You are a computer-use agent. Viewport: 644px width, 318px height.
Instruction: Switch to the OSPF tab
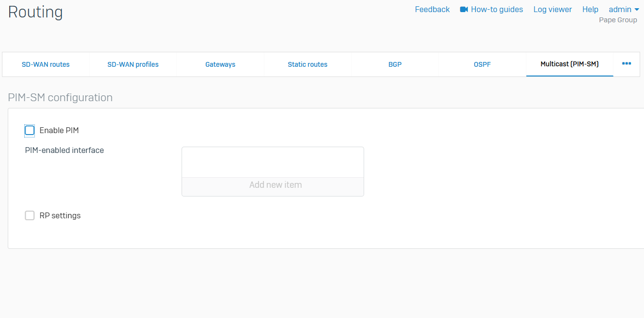point(482,64)
